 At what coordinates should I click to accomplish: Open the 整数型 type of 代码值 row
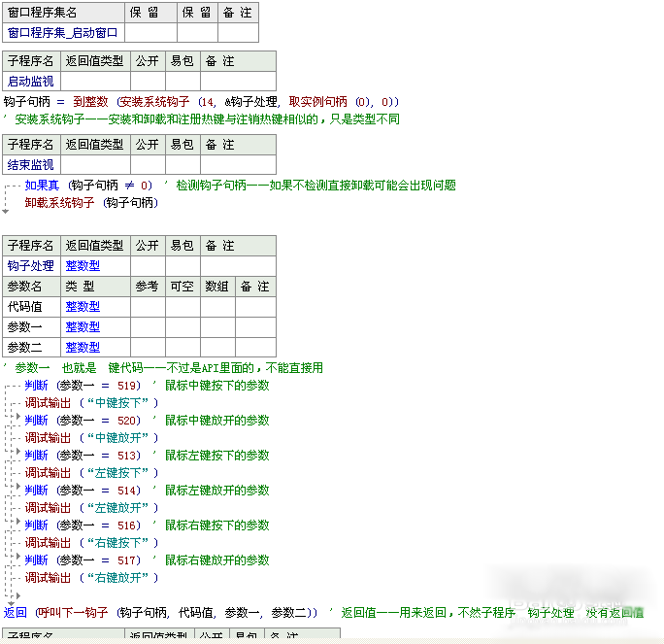tap(83, 307)
